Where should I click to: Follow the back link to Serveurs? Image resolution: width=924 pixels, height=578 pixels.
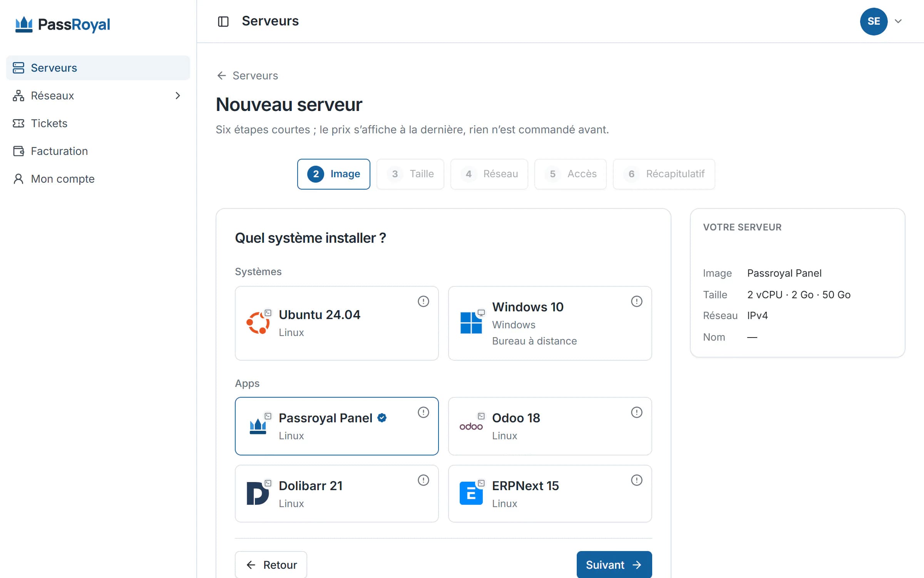(247, 76)
